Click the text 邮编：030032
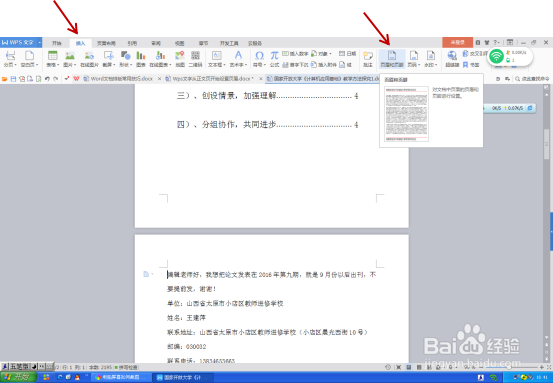This screenshot has width=553, height=383. tap(186, 347)
